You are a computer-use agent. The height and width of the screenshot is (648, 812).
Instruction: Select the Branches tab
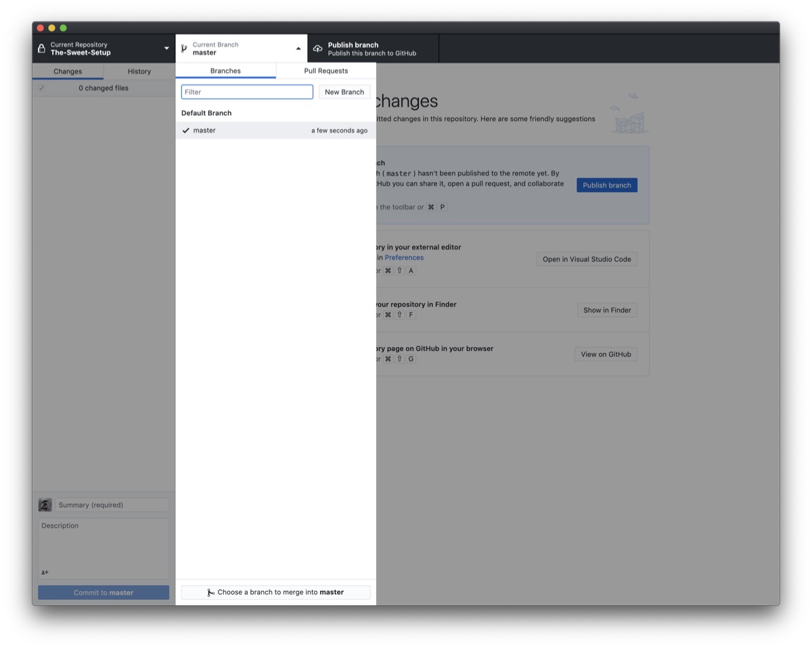click(x=225, y=70)
